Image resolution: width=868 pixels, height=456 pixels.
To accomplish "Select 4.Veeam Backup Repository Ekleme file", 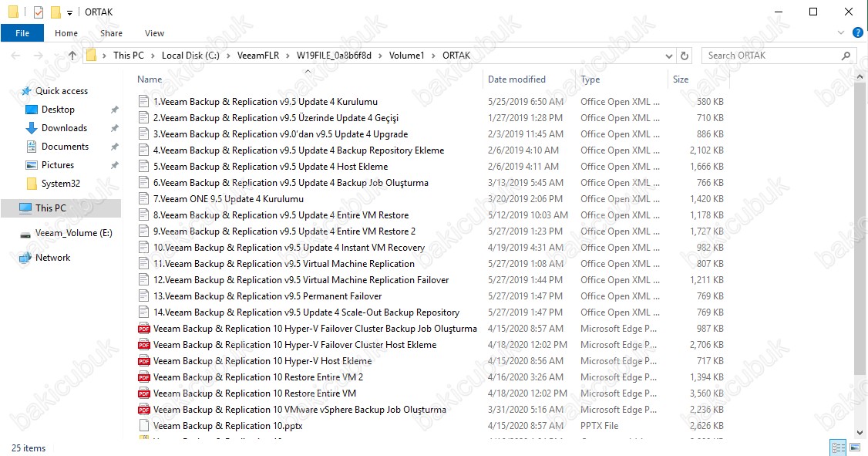I will coord(298,150).
